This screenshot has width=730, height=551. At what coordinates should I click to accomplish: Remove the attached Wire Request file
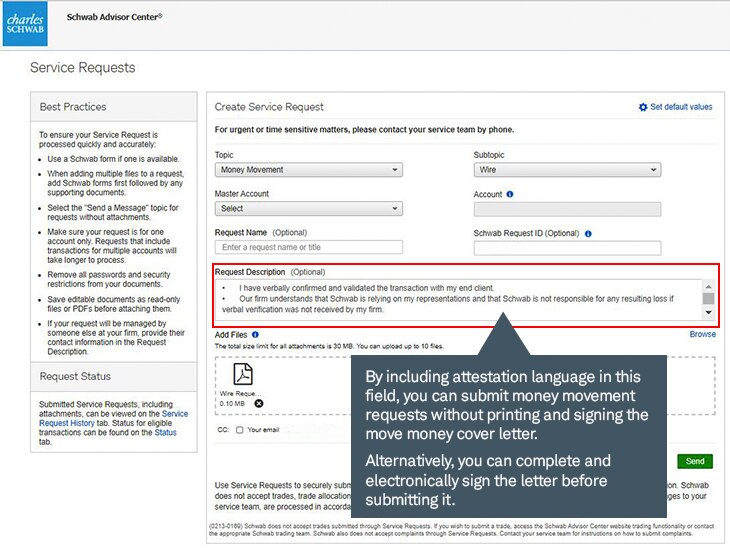259,403
